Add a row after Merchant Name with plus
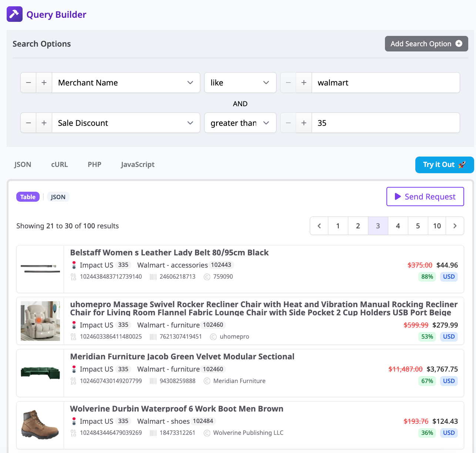The height and width of the screenshot is (453, 476). pyautogui.click(x=44, y=83)
